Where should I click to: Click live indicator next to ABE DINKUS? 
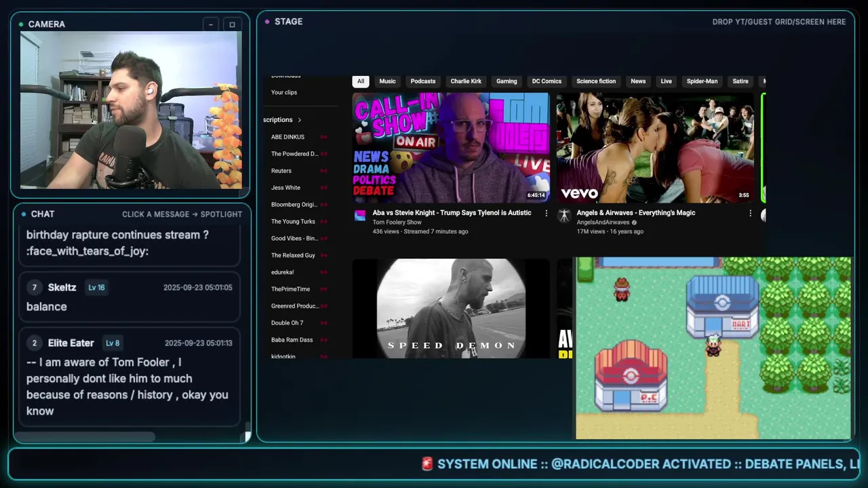(x=323, y=137)
